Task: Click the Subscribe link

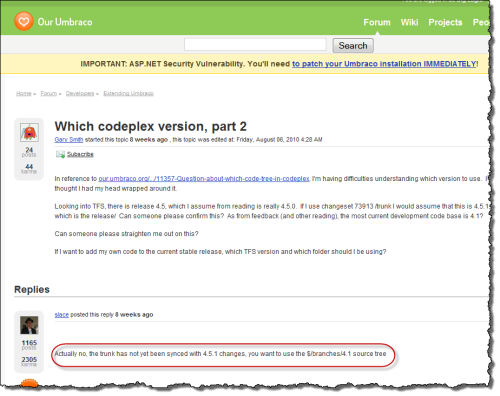Action: [80, 154]
